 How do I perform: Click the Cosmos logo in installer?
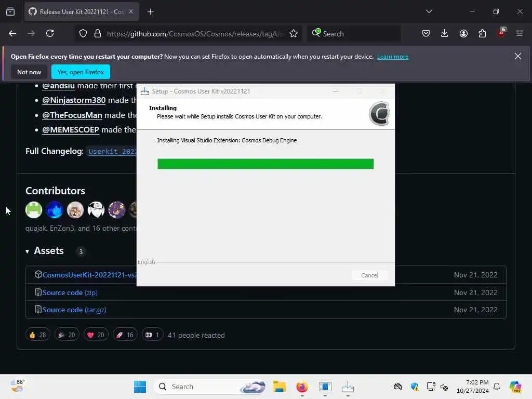pos(379,114)
